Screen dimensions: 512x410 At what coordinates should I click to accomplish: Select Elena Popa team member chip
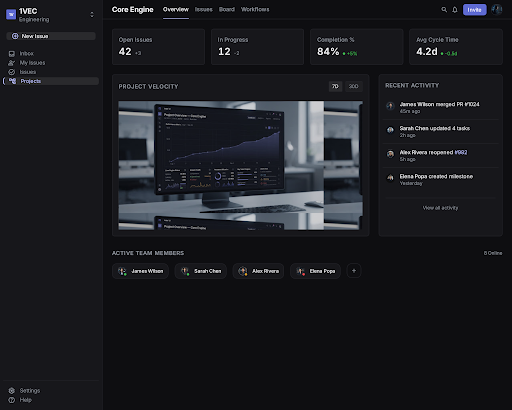(315, 271)
